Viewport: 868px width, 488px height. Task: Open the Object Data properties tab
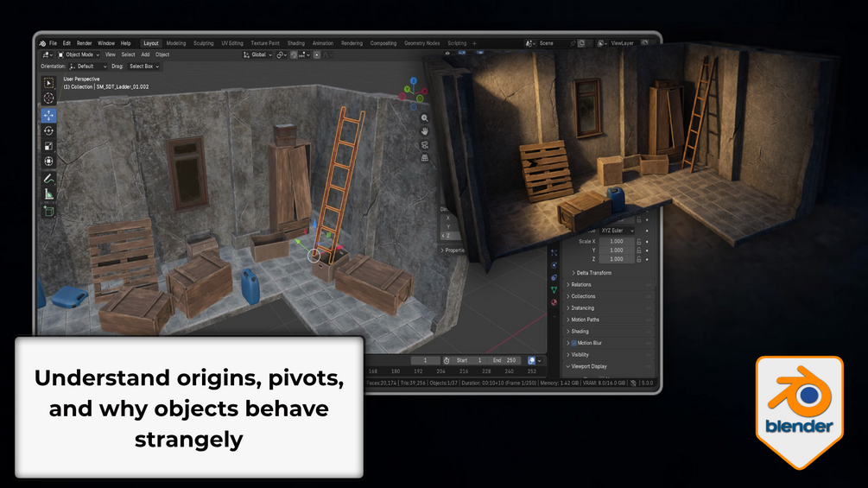[554, 290]
